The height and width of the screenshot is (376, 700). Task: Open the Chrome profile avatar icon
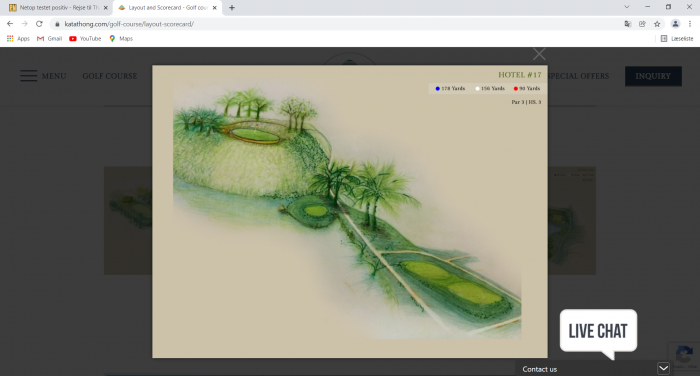[x=675, y=24]
